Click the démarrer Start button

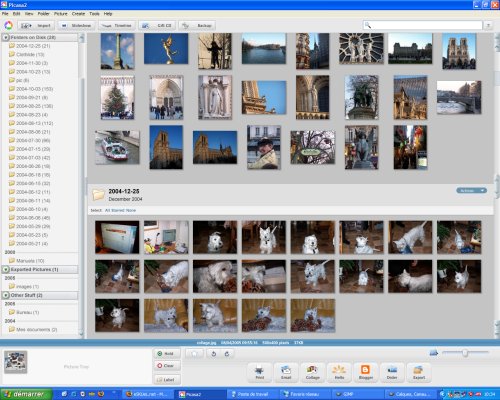coord(26,394)
